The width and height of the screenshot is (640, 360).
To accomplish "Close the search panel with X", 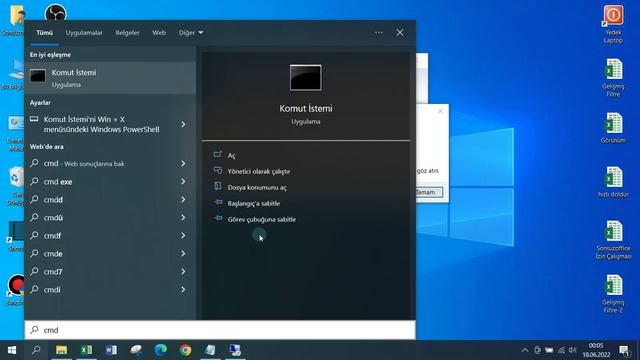I will tap(400, 33).
